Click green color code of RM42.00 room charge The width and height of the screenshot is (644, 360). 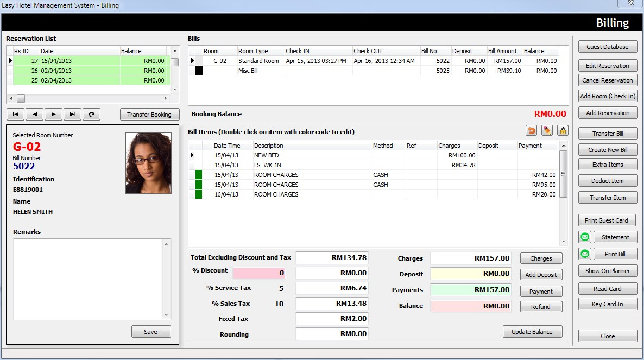pyautogui.click(x=199, y=175)
